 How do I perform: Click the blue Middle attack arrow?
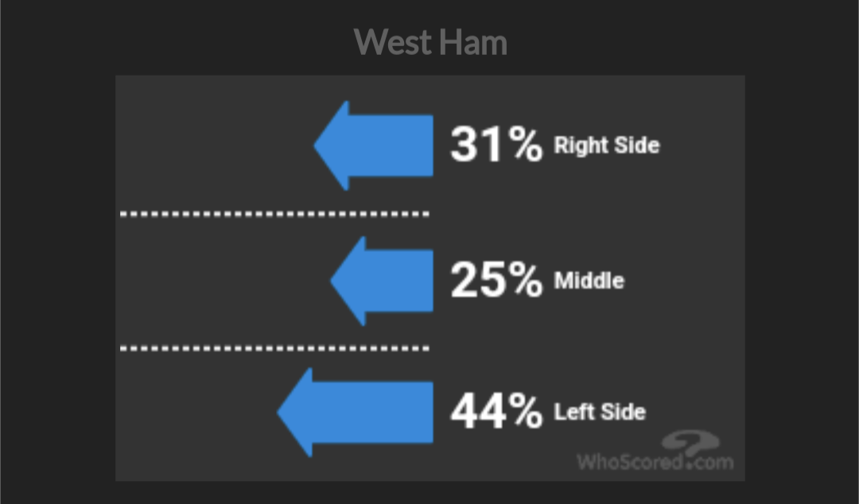point(382,281)
